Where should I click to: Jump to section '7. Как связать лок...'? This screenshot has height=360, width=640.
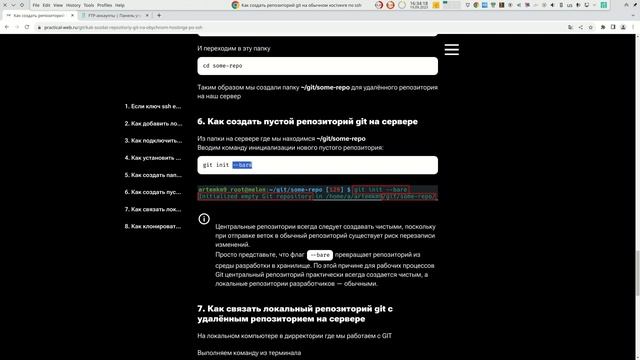[153, 209]
